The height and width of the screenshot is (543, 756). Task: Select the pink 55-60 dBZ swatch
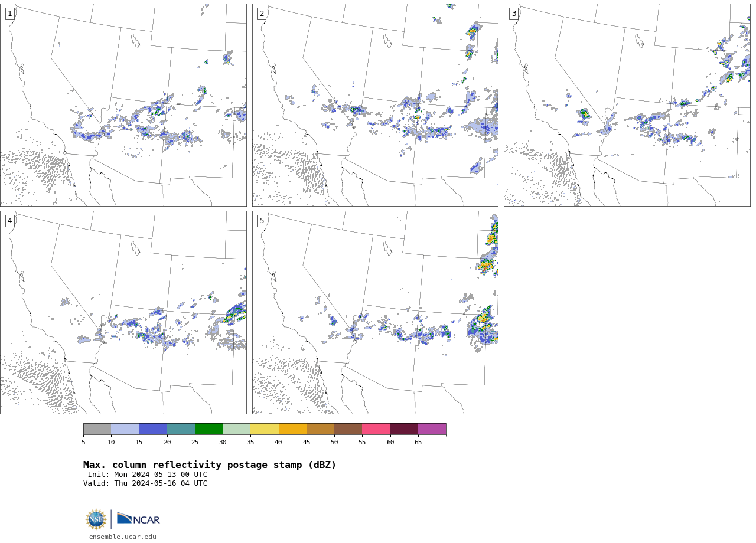point(376,429)
